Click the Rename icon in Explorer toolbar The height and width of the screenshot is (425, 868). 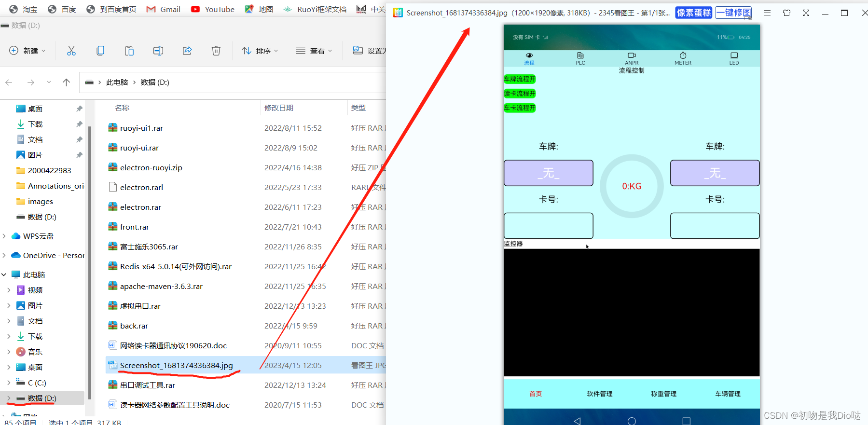click(x=158, y=51)
